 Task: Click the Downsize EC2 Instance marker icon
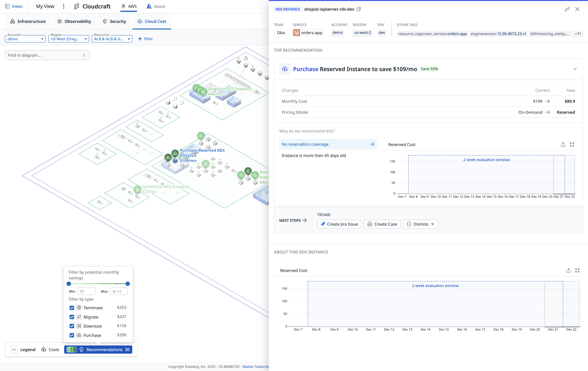coord(203,92)
